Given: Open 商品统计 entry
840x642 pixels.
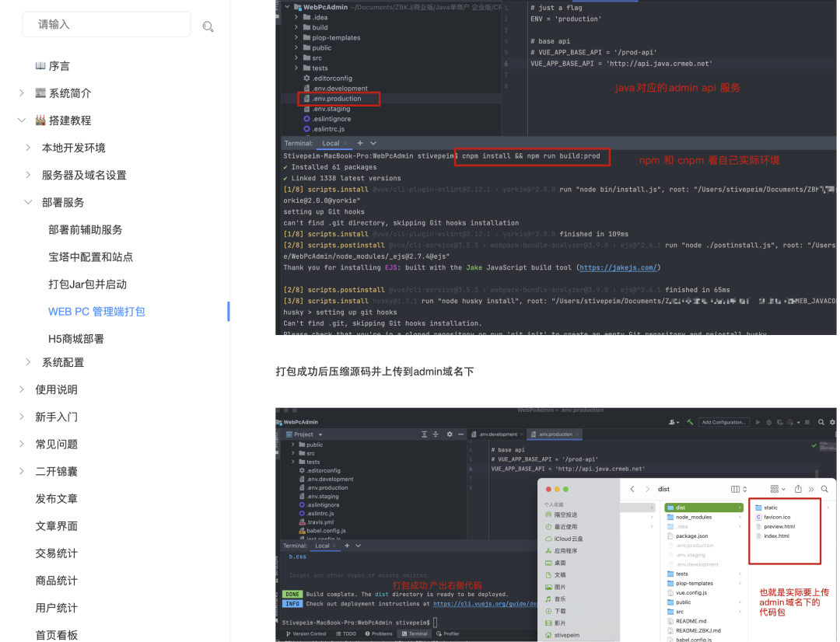Looking at the screenshot, I should [56, 581].
